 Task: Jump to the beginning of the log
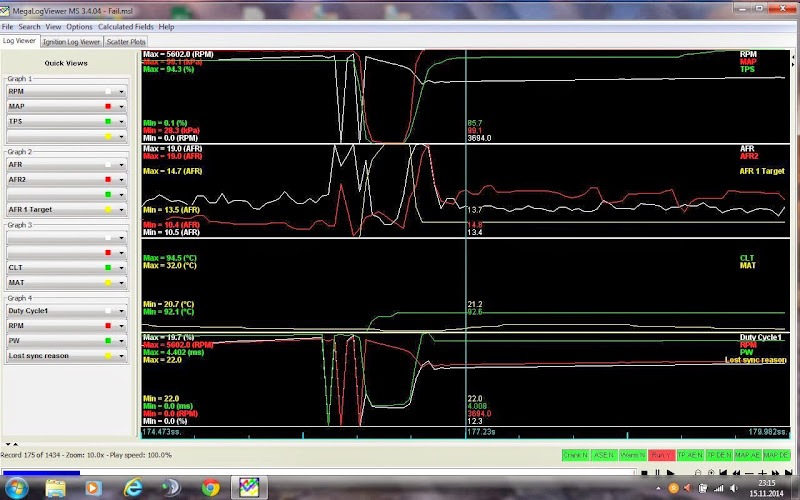click(723, 473)
